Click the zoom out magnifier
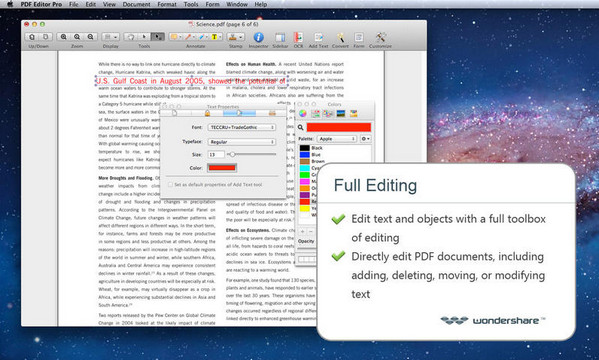The image size is (599, 360). click(x=90, y=37)
